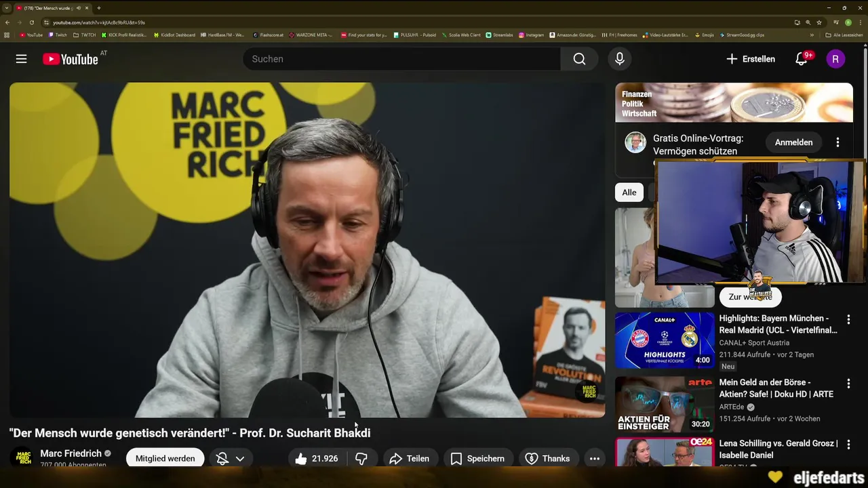Go back in browser history
This screenshot has width=868, height=488.
7,22
